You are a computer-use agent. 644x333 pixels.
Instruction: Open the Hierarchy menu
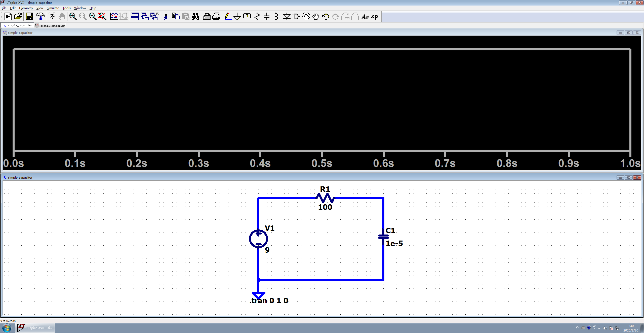point(26,8)
